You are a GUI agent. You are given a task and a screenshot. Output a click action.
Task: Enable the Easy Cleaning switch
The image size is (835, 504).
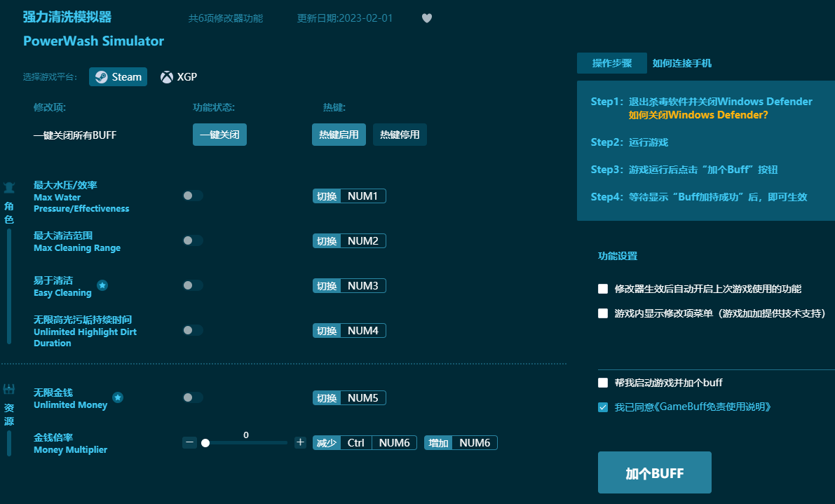click(x=193, y=285)
